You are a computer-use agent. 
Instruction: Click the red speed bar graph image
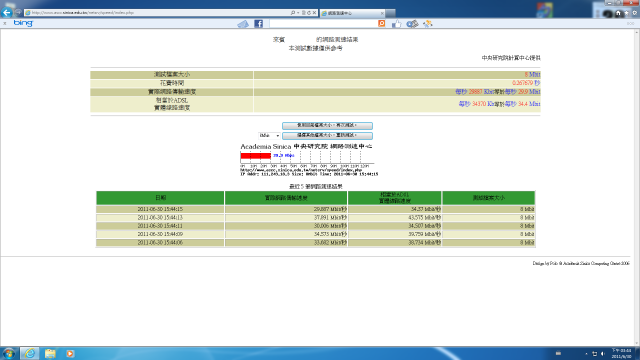(x=256, y=156)
